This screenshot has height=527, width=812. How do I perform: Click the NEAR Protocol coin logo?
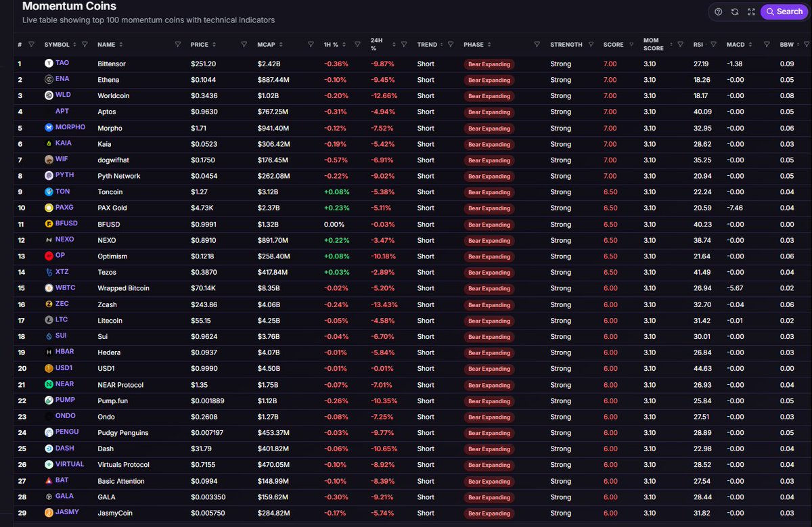coord(49,384)
